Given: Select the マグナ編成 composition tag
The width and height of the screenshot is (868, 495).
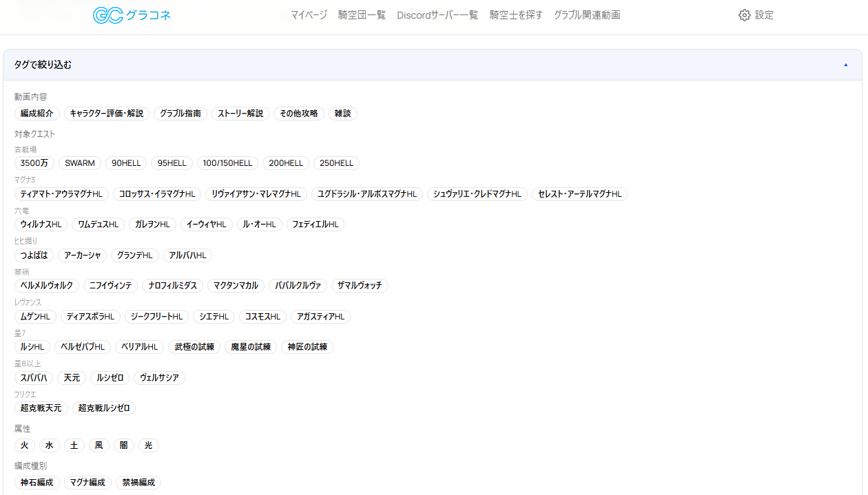Looking at the screenshot, I should (88, 483).
